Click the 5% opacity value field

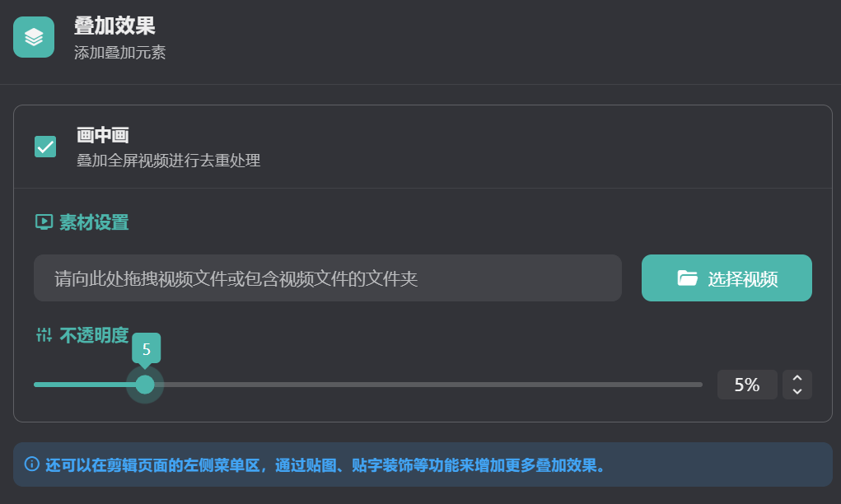(x=746, y=385)
